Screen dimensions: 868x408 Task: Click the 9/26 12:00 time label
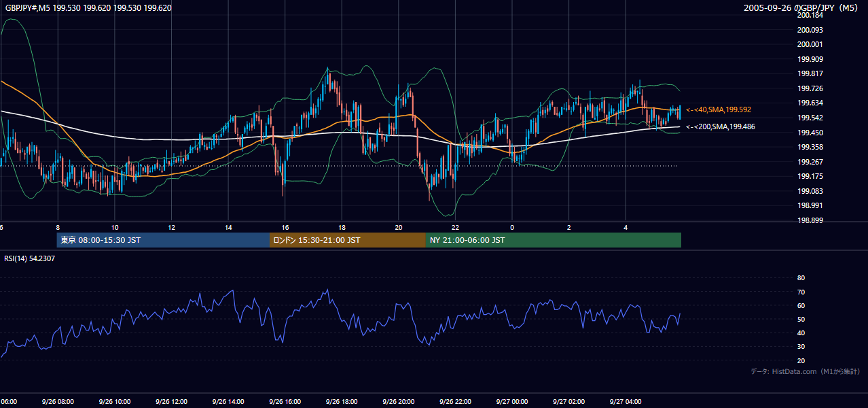(172, 402)
